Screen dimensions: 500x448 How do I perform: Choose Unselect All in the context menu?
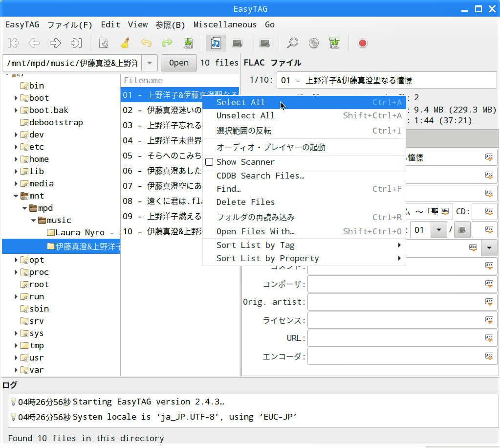point(304,115)
